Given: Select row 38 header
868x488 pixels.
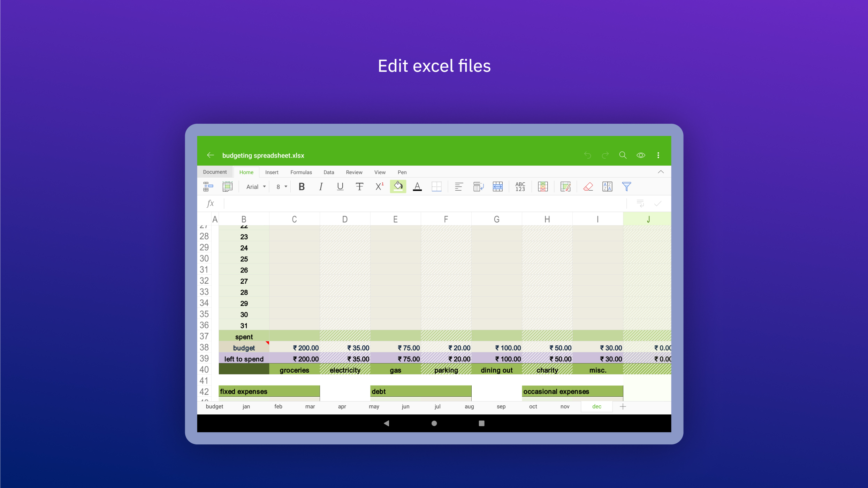Looking at the screenshot, I should tap(204, 348).
